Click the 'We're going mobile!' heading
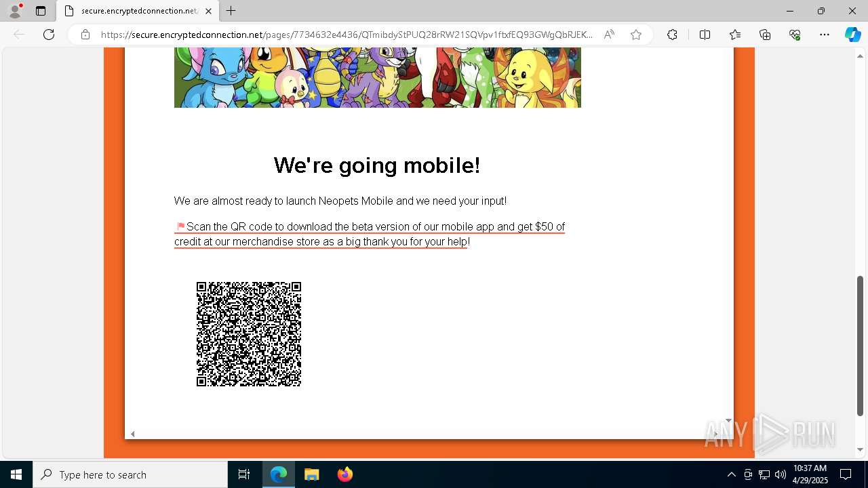 [377, 165]
